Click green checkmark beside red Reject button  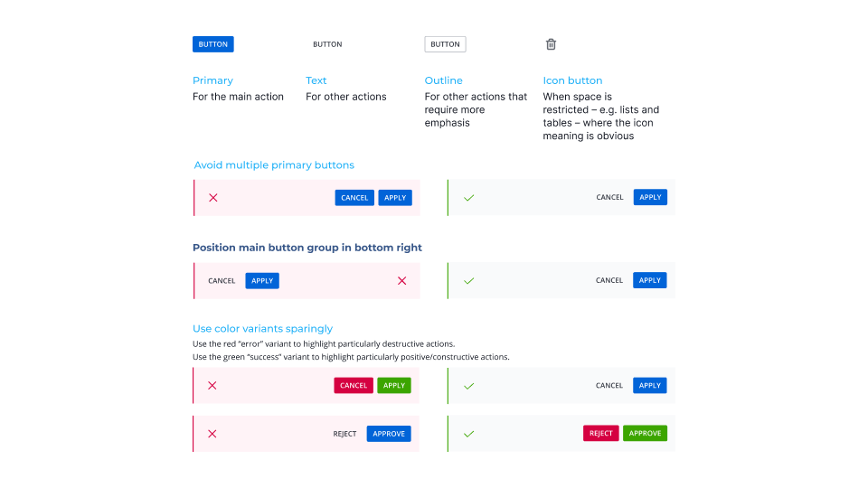tap(469, 434)
